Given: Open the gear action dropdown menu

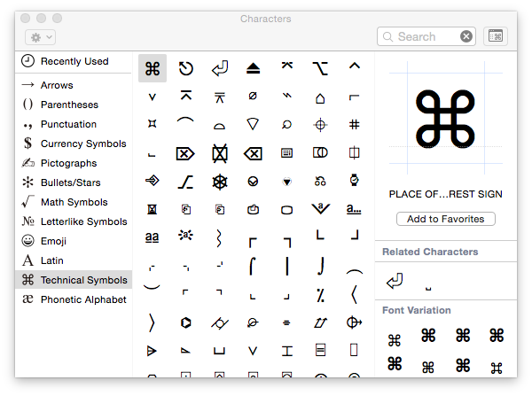Looking at the screenshot, I should coord(41,37).
